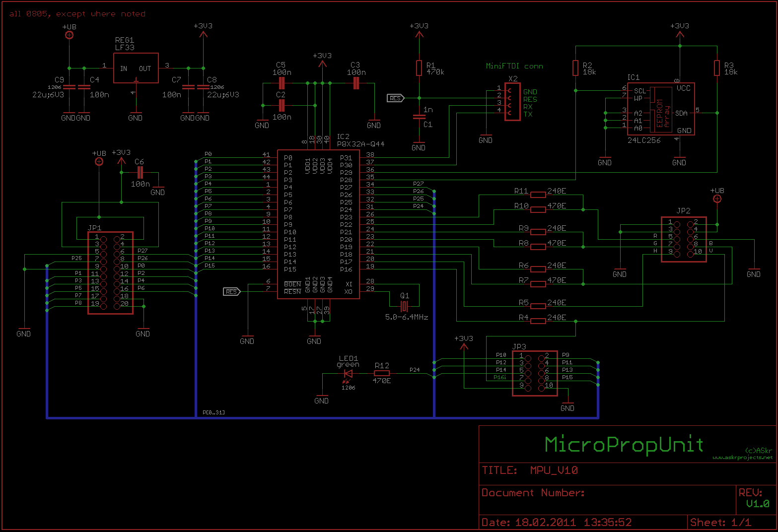
Task: Click the '(c)ASkr' copyright text
Action: tap(759, 451)
